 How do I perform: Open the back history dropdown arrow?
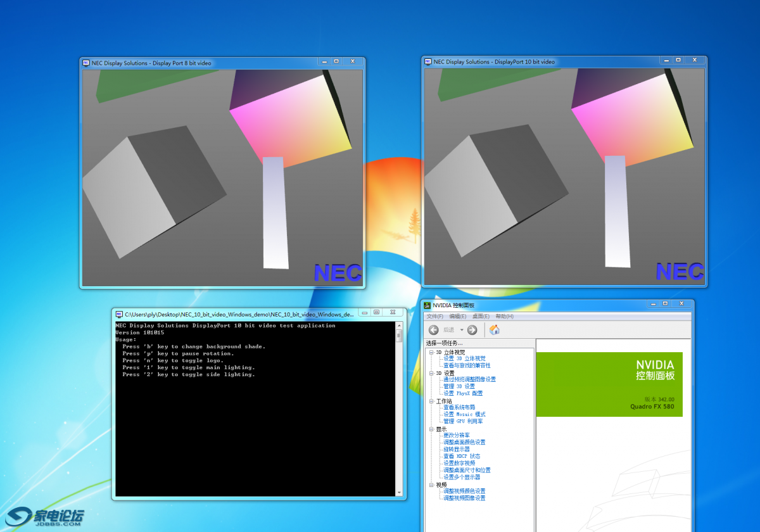point(462,330)
